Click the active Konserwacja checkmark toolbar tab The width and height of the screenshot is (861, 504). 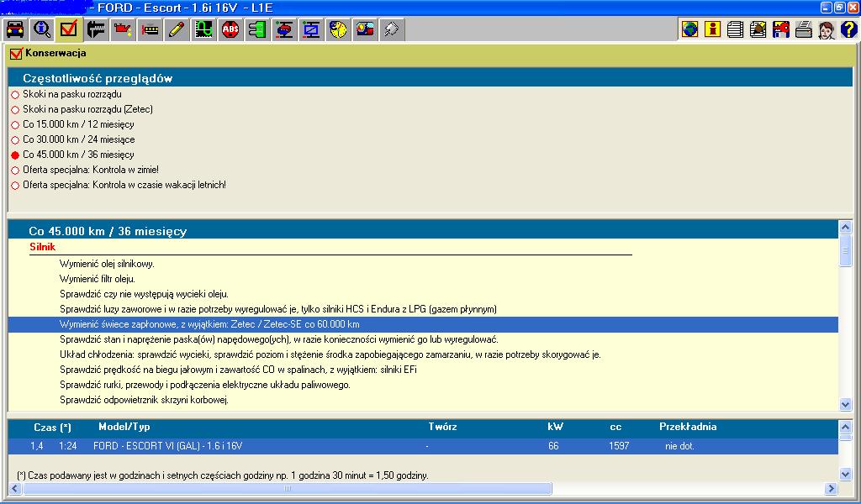coord(69,30)
